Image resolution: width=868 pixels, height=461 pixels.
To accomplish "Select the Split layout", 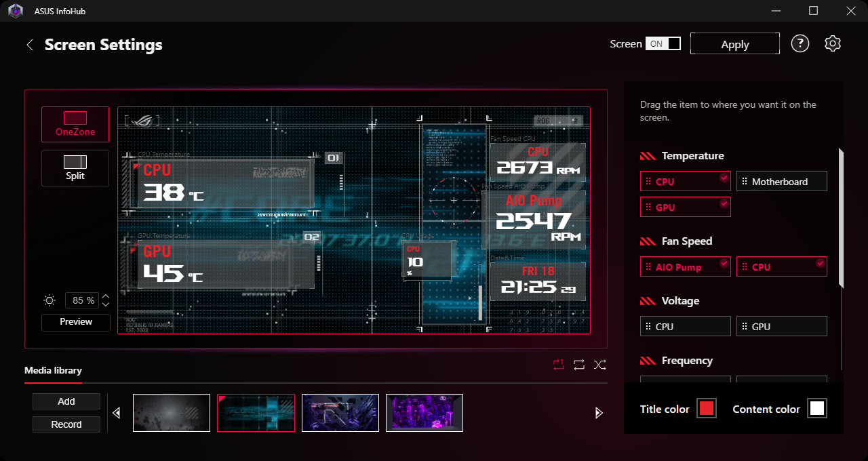I will pos(75,168).
